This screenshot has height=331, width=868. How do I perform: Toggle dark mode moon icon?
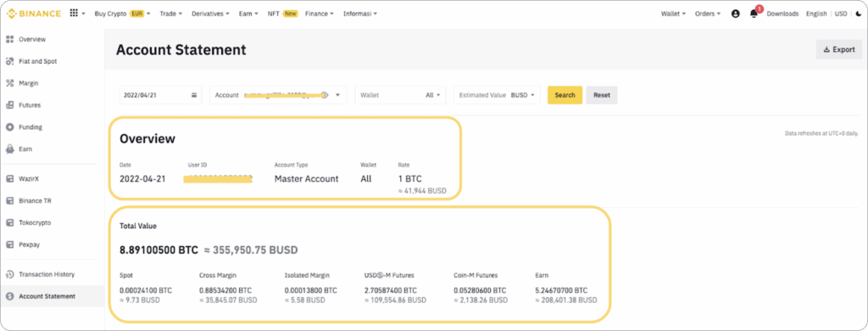pyautogui.click(x=859, y=14)
